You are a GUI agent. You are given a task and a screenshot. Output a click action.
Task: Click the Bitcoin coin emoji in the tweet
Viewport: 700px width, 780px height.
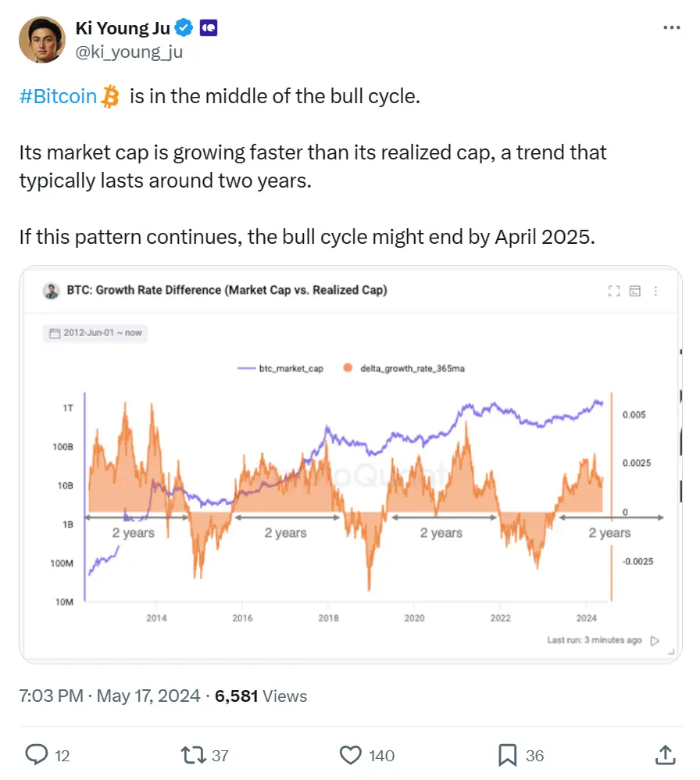[x=109, y=95]
